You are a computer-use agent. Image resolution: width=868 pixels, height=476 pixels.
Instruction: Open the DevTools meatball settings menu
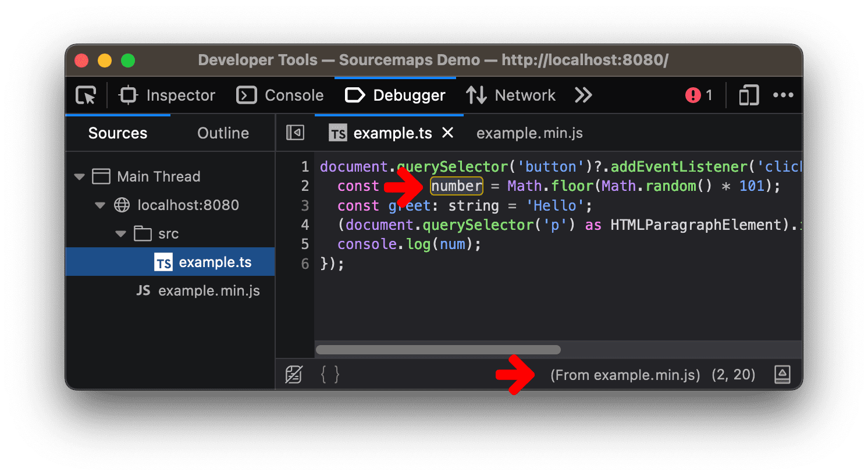click(x=783, y=95)
